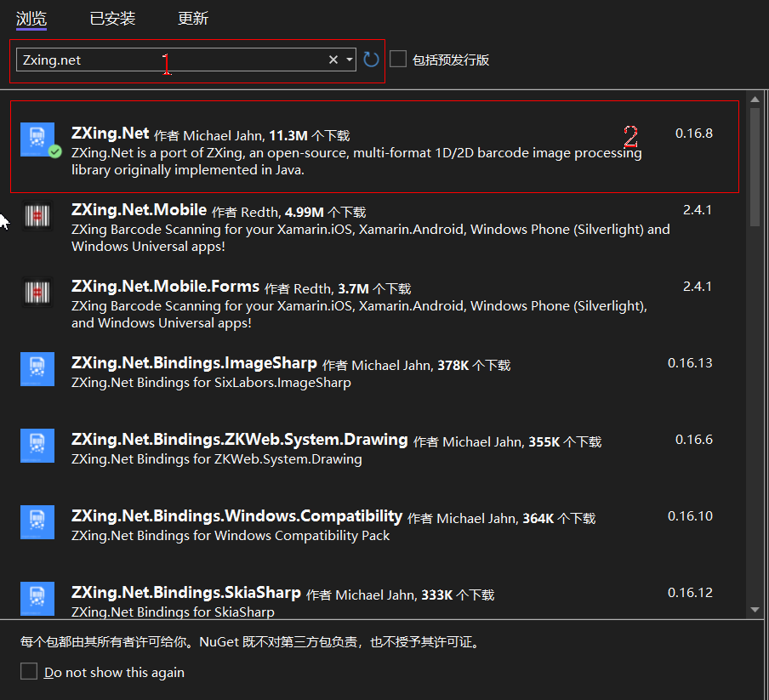The height and width of the screenshot is (700, 769).
Task: Click the ZKWeb.System.Drawing bindings description
Action: pos(217,458)
